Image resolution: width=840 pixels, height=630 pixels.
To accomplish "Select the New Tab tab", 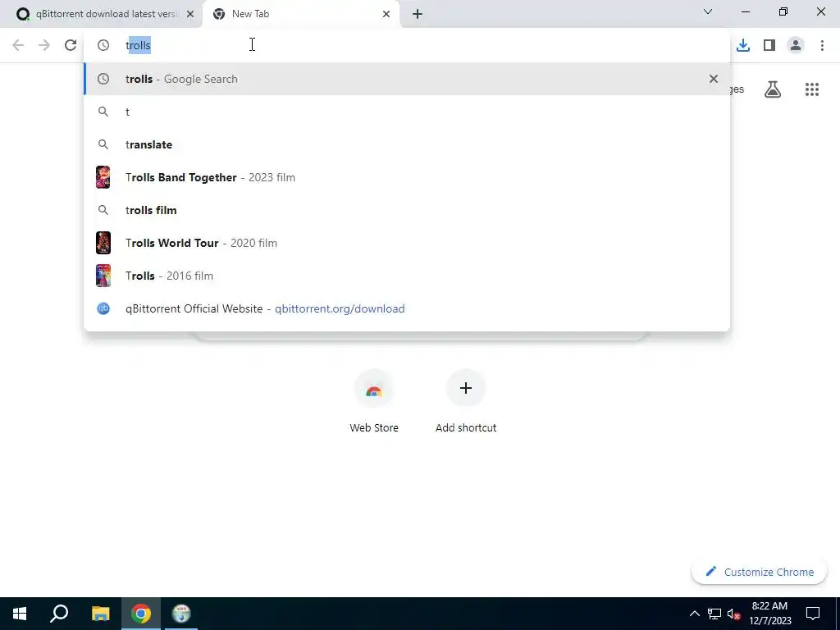I will coord(300,14).
